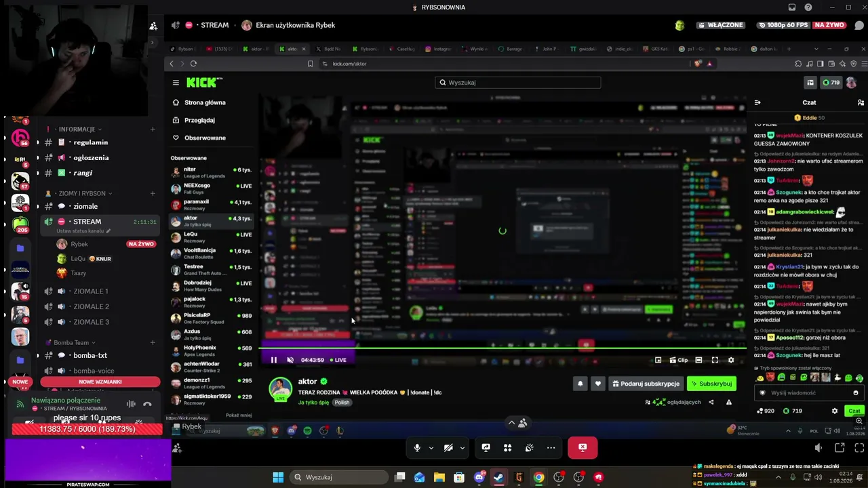
Task: Click Podaruj subskrypcje button
Action: [x=646, y=384]
